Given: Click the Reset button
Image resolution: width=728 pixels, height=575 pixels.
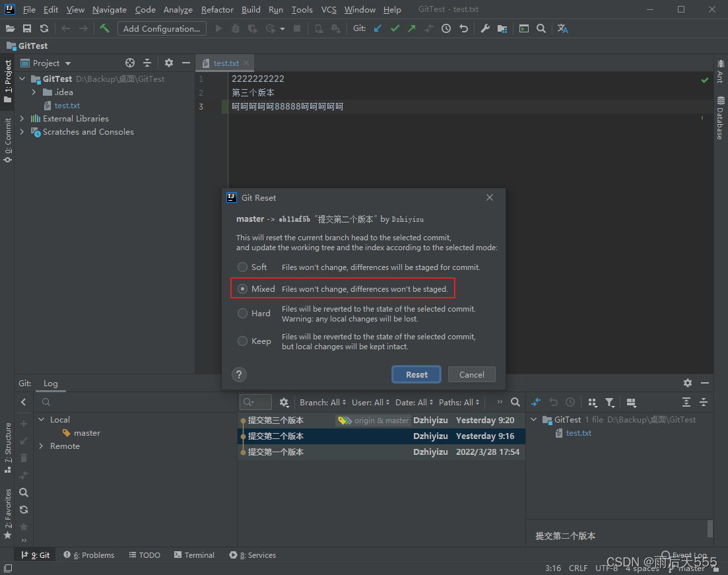Looking at the screenshot, I should 416,374.
